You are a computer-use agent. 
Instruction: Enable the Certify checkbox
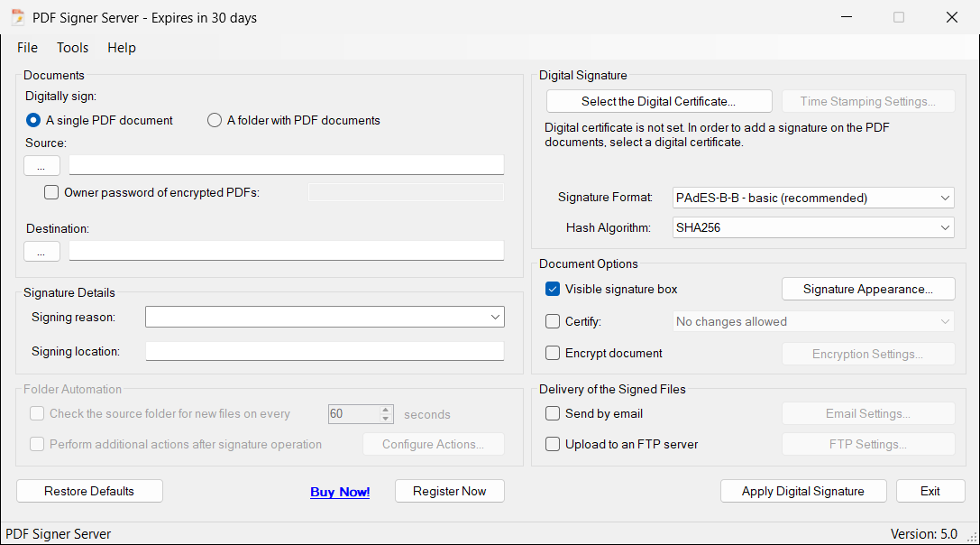(553, 321)
